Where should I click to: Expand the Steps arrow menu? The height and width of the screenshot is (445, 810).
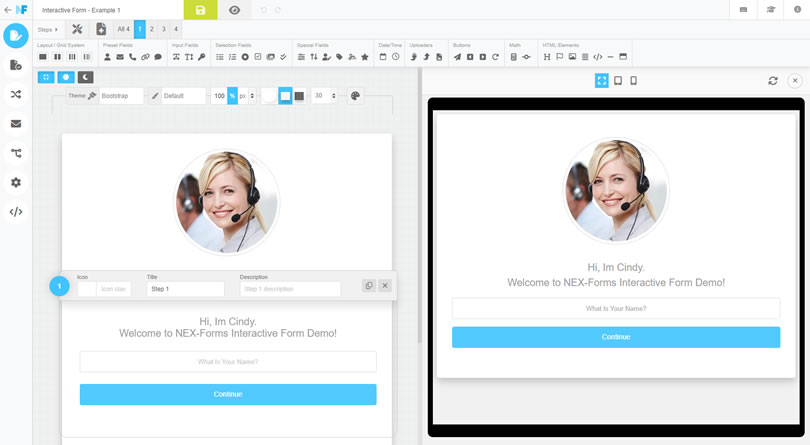pos(48,29)
